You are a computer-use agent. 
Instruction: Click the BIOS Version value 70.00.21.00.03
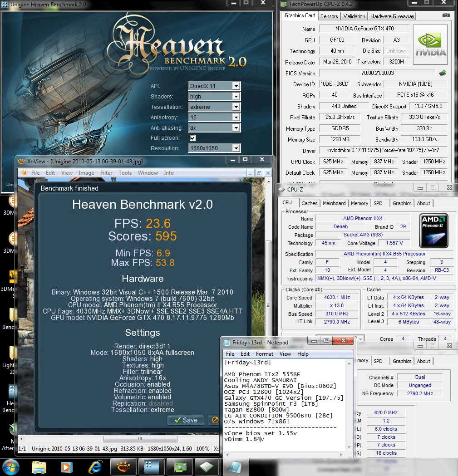tap(377, 73)
